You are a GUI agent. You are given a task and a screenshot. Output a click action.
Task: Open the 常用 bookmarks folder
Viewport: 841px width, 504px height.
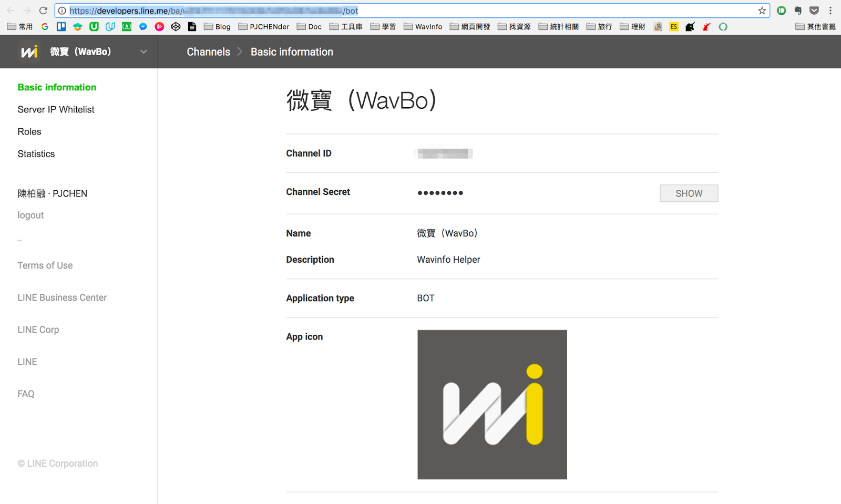click(x=20, y=26)
